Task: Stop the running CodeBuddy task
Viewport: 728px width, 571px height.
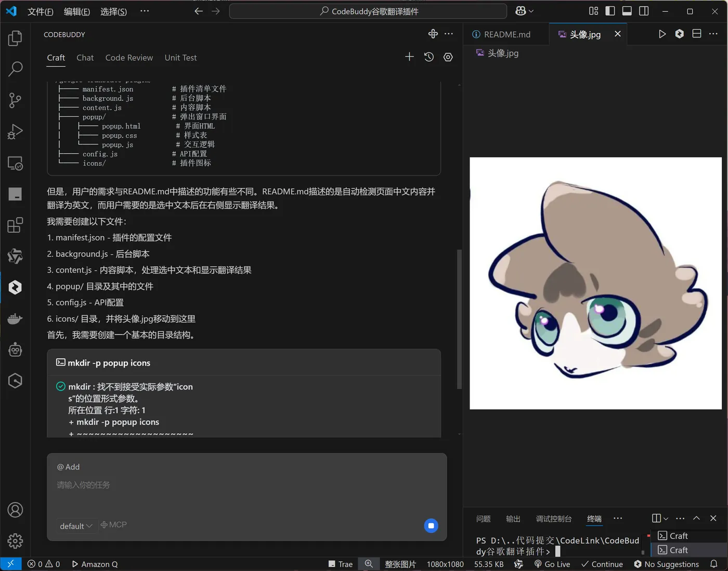Action: pos(431,526)
